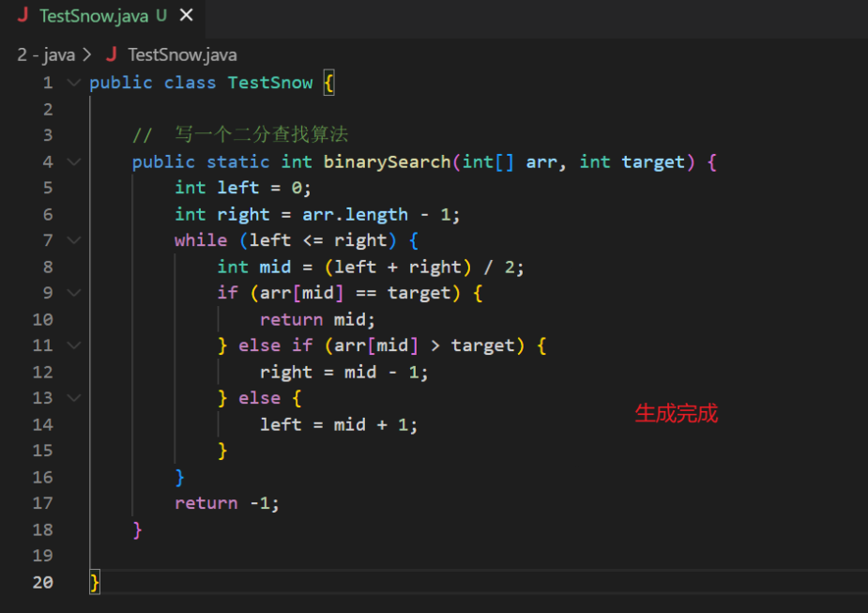
Task: Collapse the if block fold on line 9
Action: click(x=73, y=292)
